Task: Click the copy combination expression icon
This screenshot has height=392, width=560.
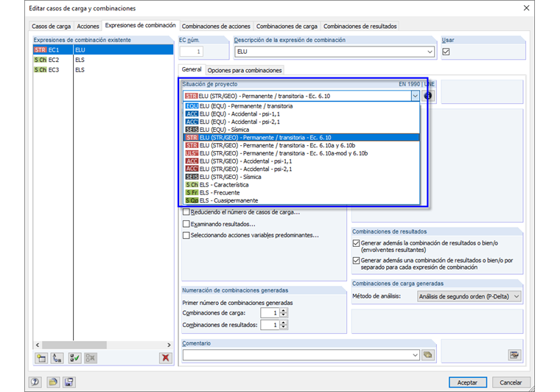Action: pos(57,358)
